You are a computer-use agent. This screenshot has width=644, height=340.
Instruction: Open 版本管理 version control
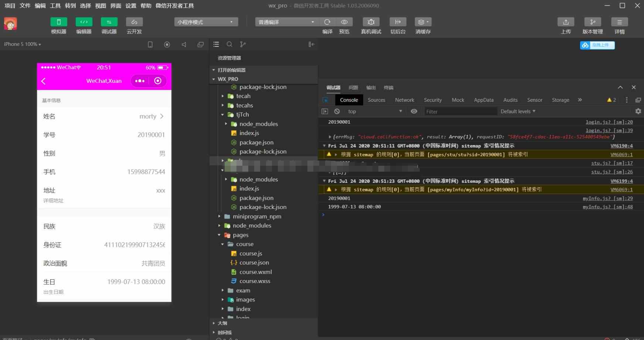click(593, 22)
